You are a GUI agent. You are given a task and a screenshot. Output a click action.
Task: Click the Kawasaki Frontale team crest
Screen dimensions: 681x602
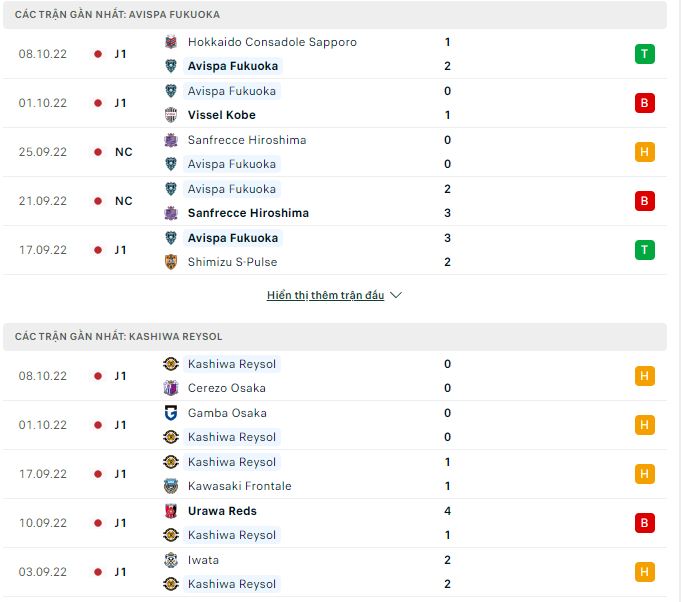[171, 486]
